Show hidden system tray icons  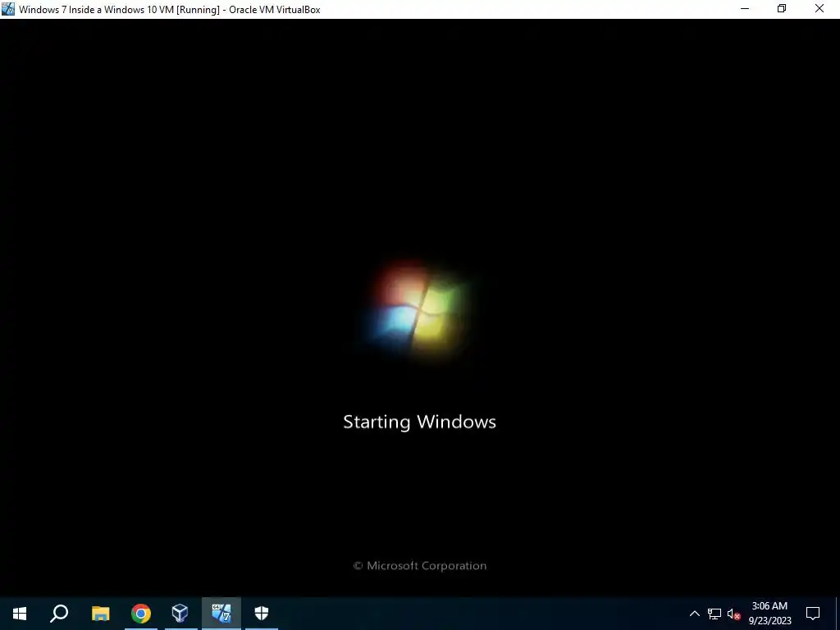pyautogui.click(x=694, y=614)
